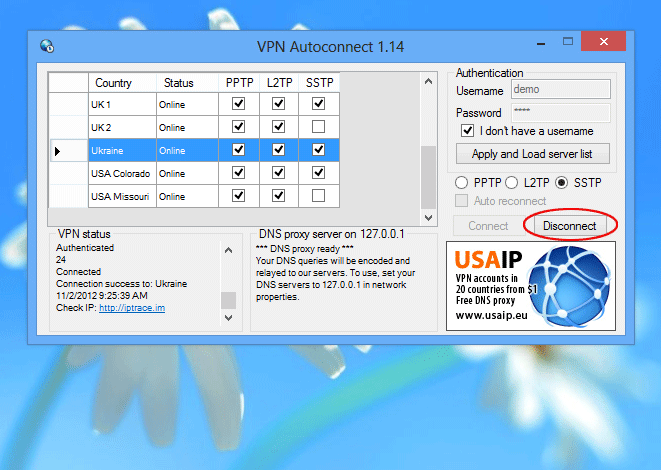Toggle SSTP checkbox for Ukraine row
This screenshot has width=661, height=470.
pos(318,150)
